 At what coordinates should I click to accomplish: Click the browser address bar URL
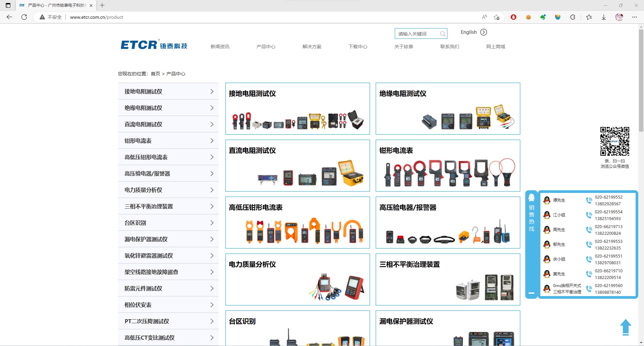point(97,17)
